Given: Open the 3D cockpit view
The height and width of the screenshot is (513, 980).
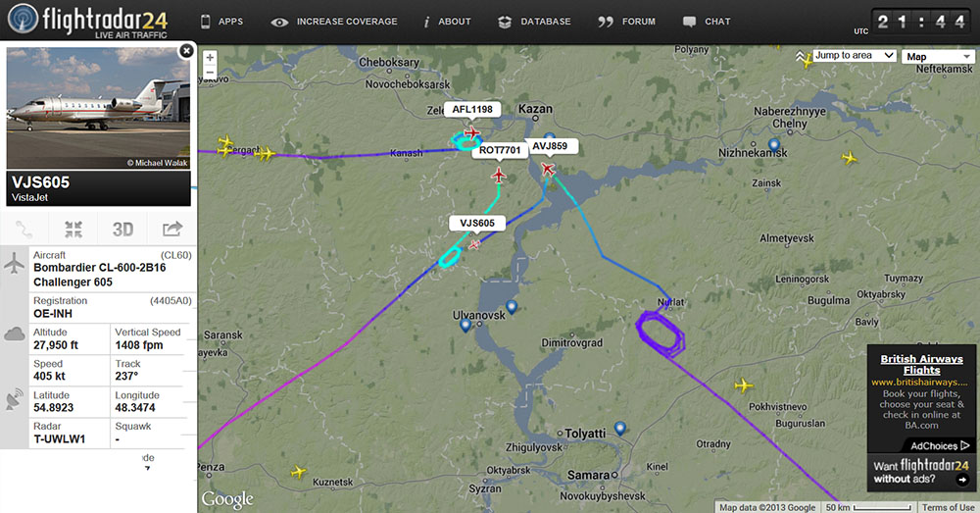Looking at the screenshot, I should 123,230.
